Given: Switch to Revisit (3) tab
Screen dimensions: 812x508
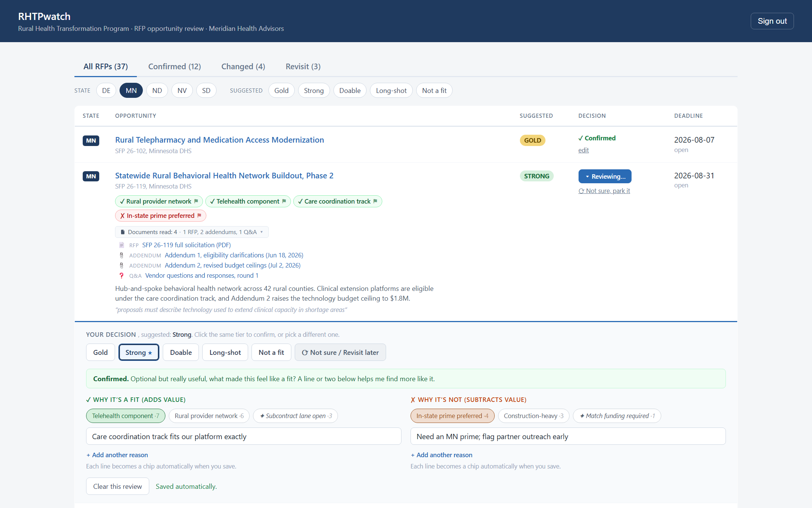Looking at the screenshot, I should [303, 67].
